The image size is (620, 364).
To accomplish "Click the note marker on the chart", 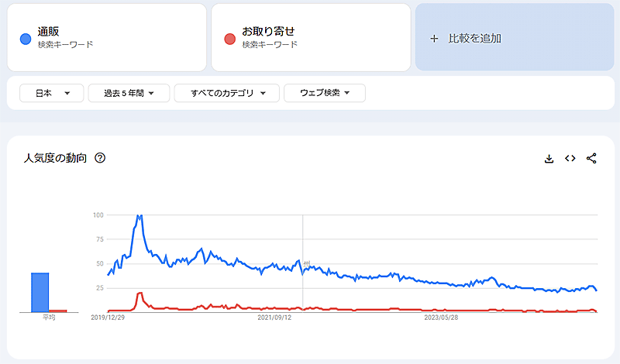I will (307, 264).
